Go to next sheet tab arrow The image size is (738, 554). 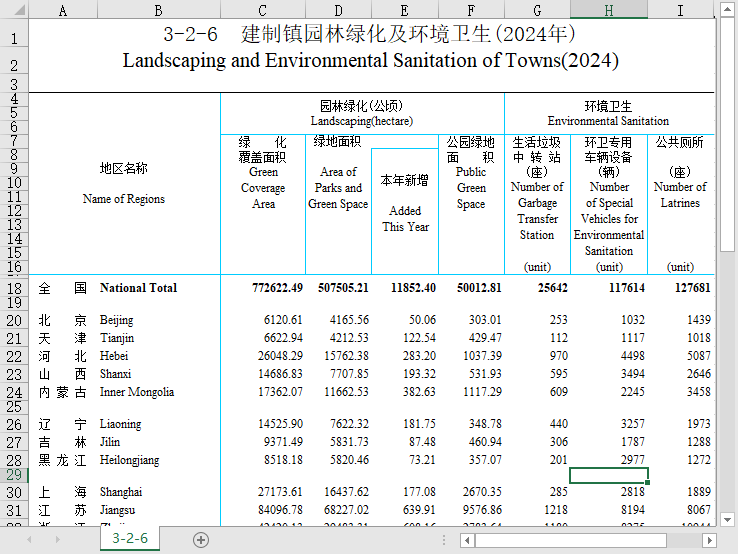(x=57, y=539)
